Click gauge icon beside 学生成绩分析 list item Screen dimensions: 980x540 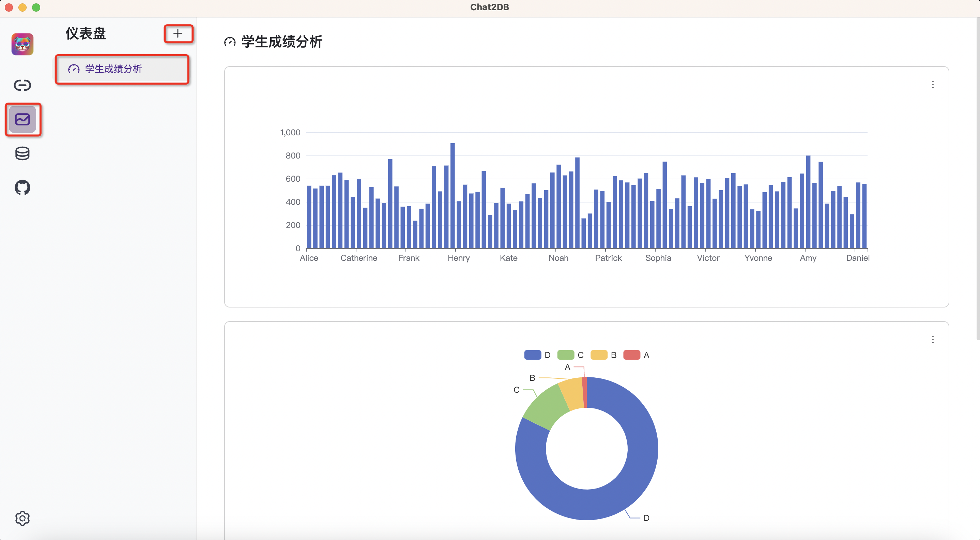coord(74,69)
